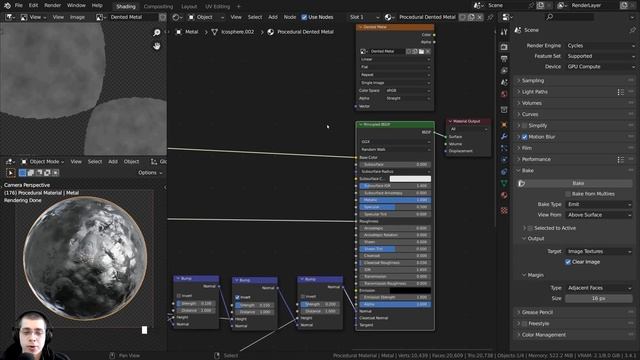Open the Target Image Textures dropdown
This screenshot has height=360, width=640.
click(599, 251)
